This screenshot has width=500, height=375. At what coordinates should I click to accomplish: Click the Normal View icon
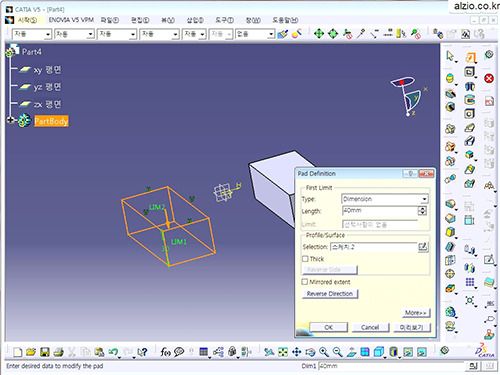(x=351, y=352)
